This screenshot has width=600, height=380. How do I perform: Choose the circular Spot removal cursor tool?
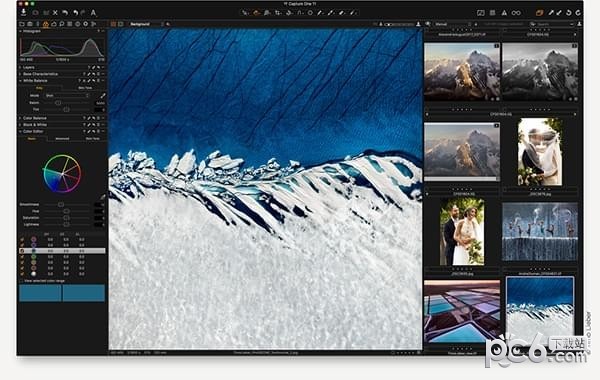pyautogui.click(x=310, y=13)
